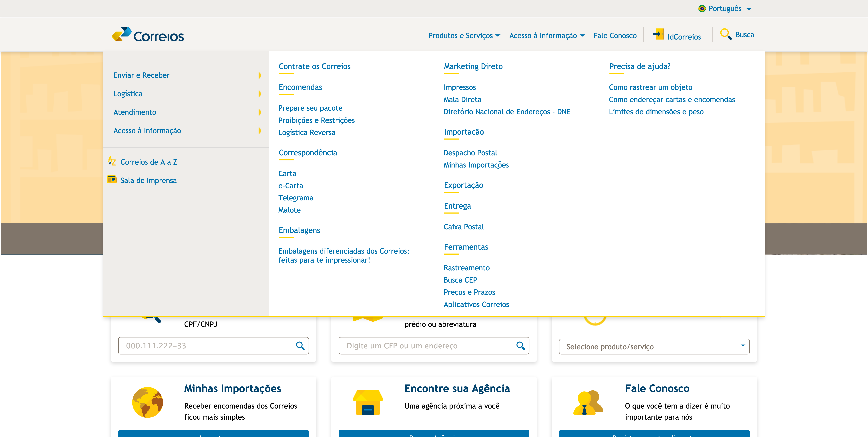This screenshot has width=868, height=437.
Task: Open the Selecione produto/serviço dropdown
Action: click(653, 346)
